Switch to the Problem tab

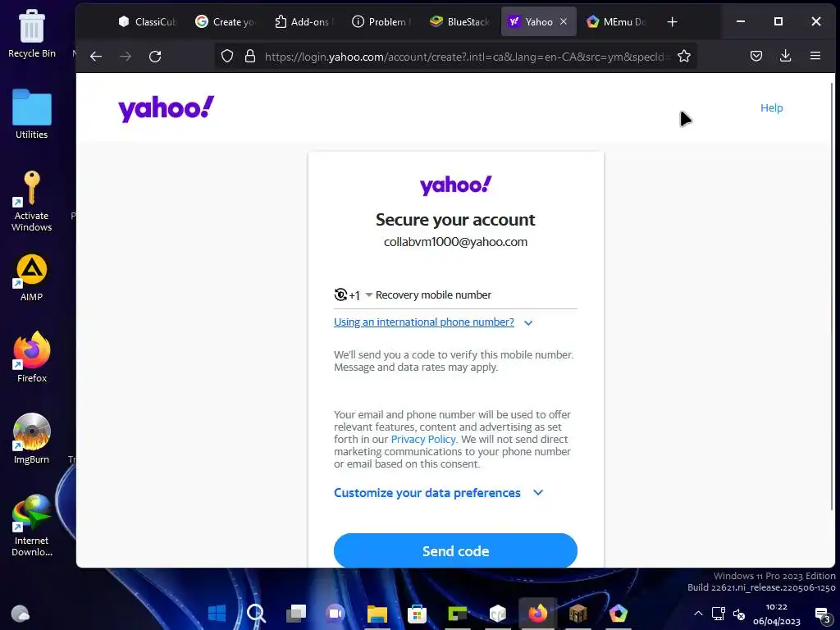pos(381,21)
